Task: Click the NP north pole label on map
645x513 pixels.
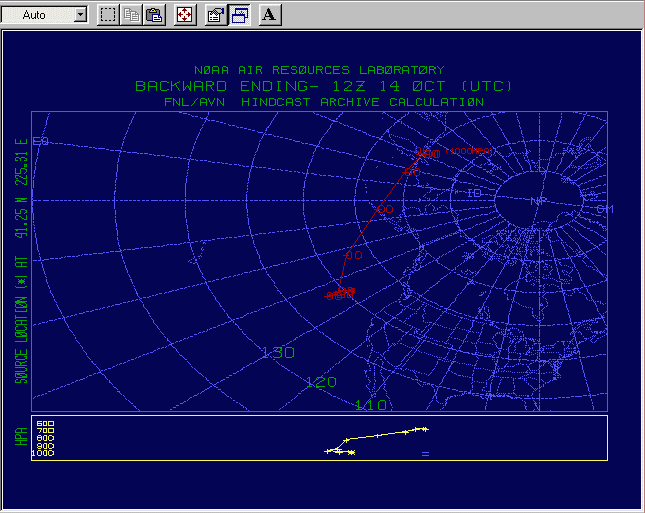Action: point(539,200)
